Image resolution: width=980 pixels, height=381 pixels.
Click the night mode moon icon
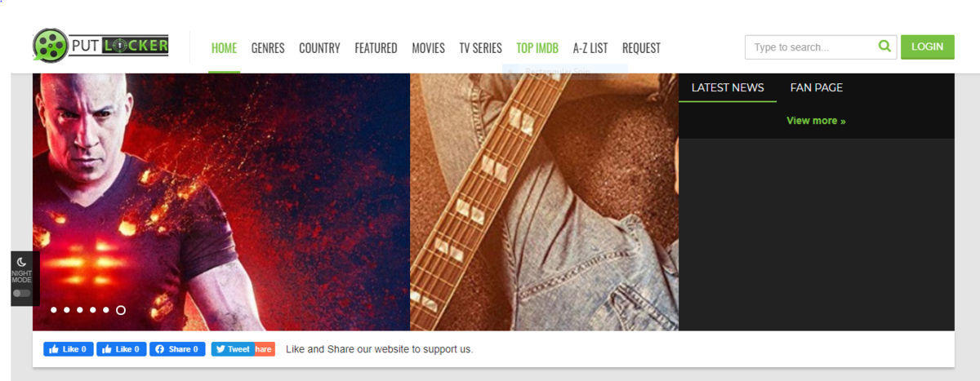point(22,263)
